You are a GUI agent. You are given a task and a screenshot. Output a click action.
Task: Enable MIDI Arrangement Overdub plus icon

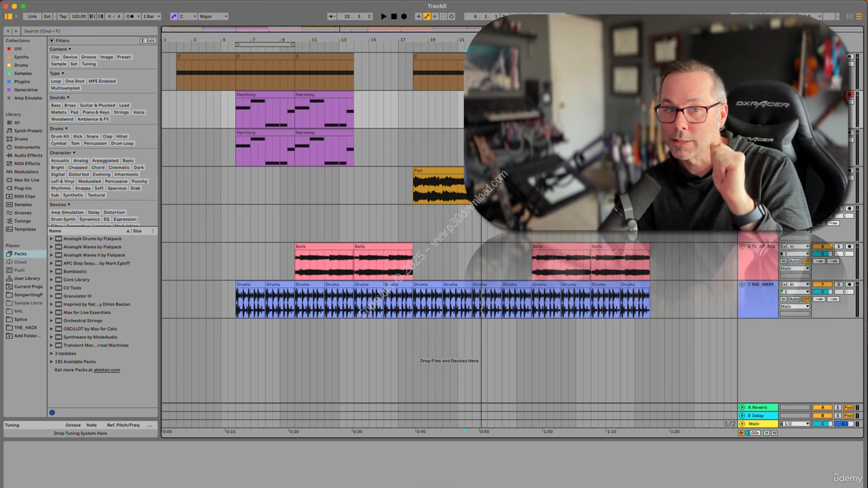point(418,16)
